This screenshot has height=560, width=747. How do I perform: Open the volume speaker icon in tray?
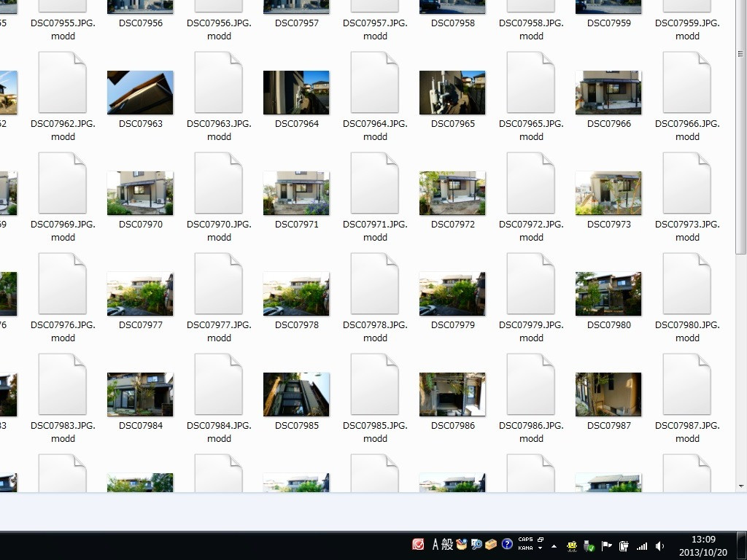660,546
